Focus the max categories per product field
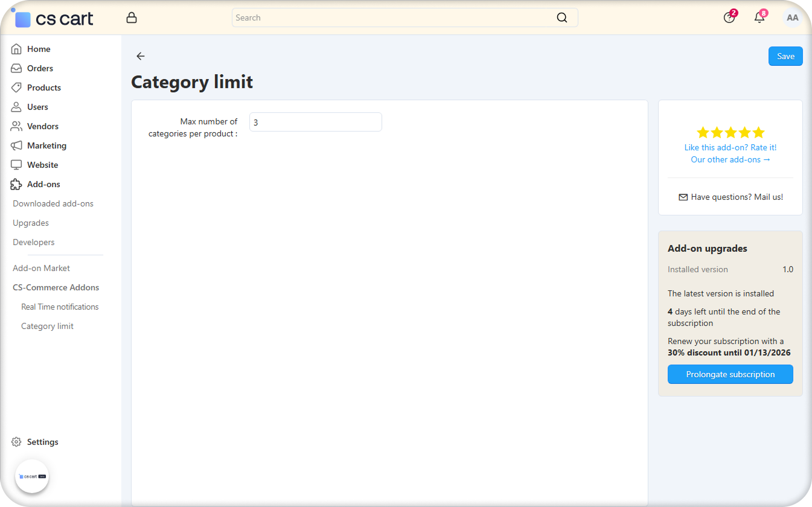The image size is (812, 507). [x=315, y=122]
